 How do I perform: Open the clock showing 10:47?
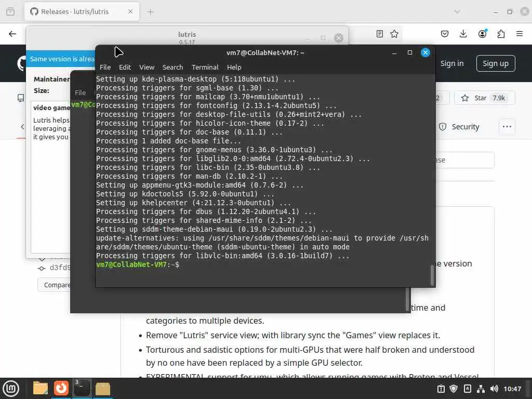[x=512, y=389]
